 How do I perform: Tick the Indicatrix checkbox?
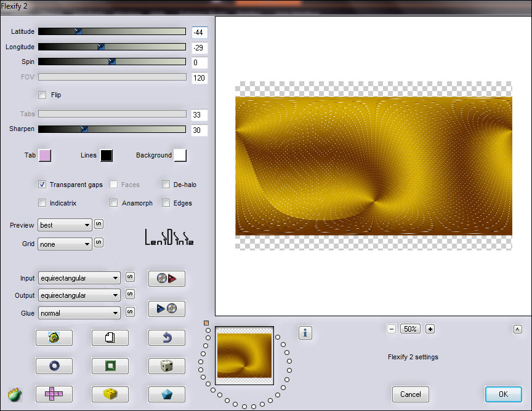[x=42, y=202]
